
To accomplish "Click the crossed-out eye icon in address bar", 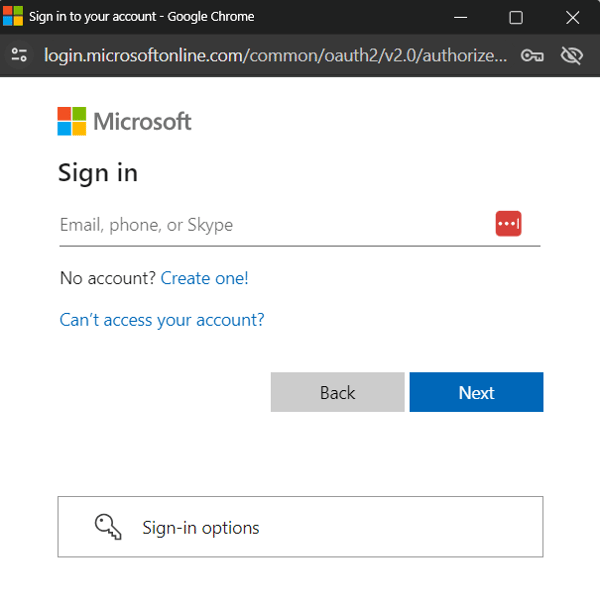I will [571, 55].
